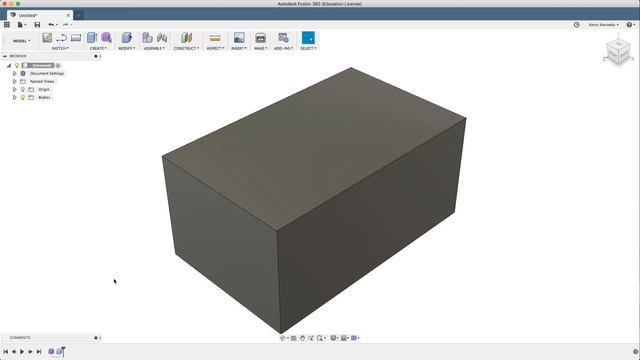Screen dimensions: 640x360
Task: Open the CONSTRUCT dropdown menu
Action: pyautogui.click(x=186, y=48)
